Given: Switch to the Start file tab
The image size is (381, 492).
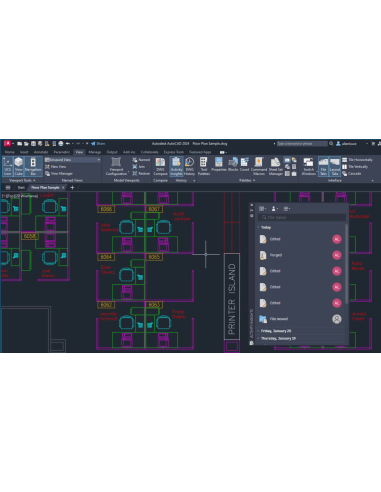Looking at the screenshot, I should (21, 188).
